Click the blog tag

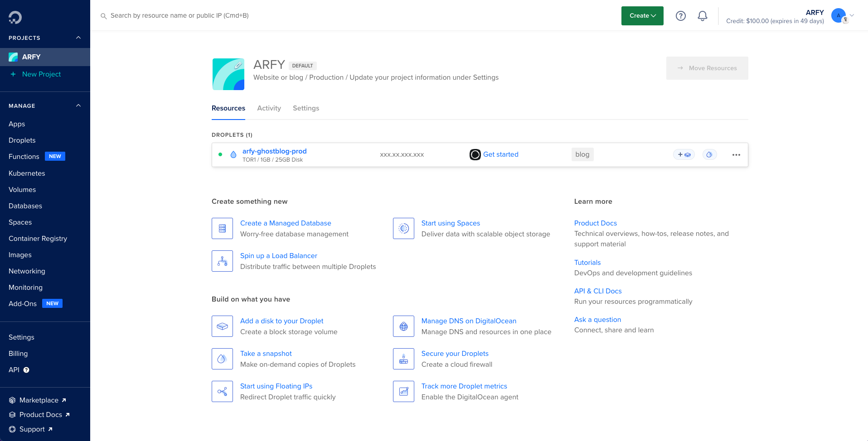(582, 154)
